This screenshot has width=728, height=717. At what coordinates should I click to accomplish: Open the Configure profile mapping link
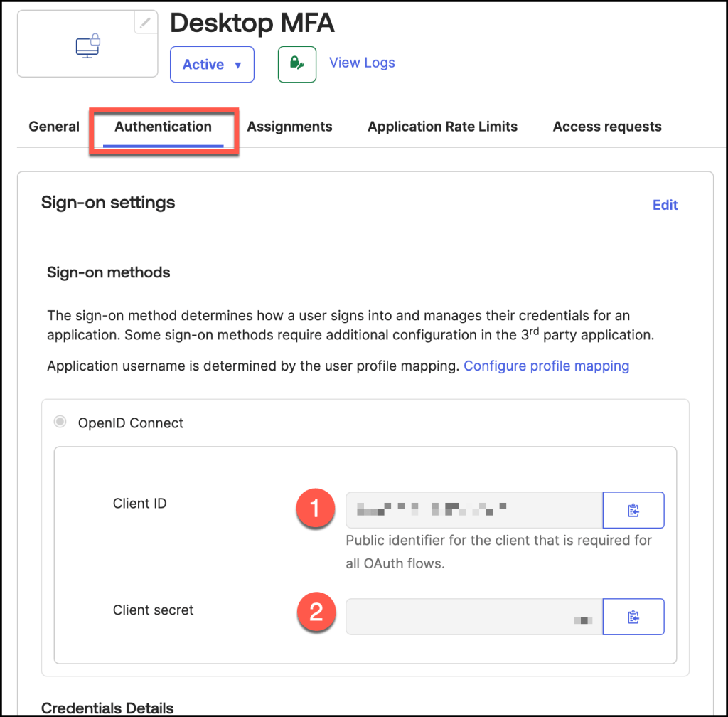pos(546,366)
